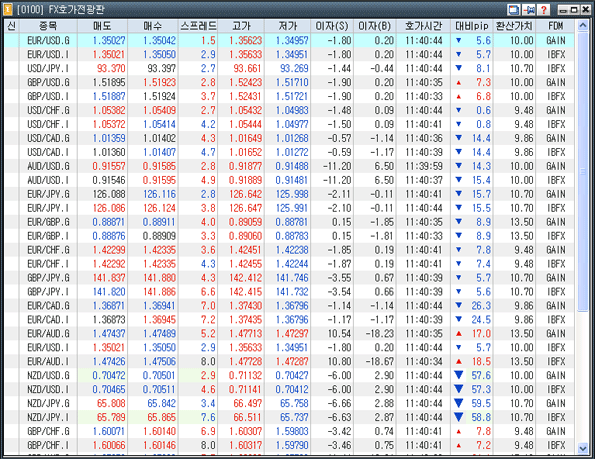Maximize the FX호가전광판 window
Screen dimensions: 595x459
tap(574, 10)
